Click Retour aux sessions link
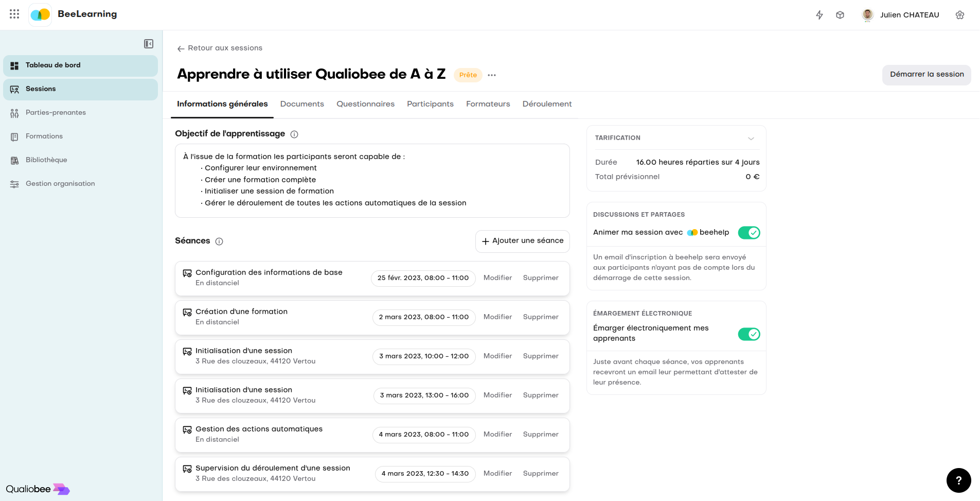The height and width of the screenshot is (501, 980). tap(220, 48)
